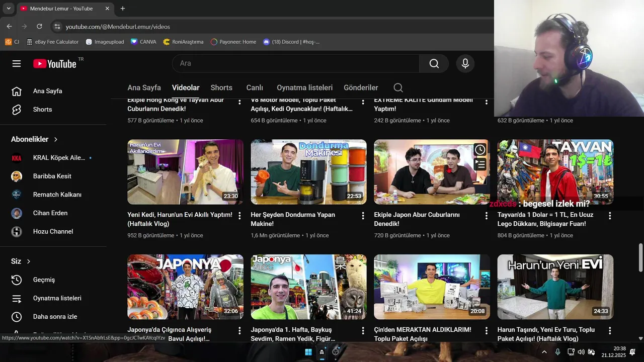This screenshot has height=362, width=644.
Task: Open Yeni Kedi Harun'un Evi thumbnail
Action: coord(185,172)
